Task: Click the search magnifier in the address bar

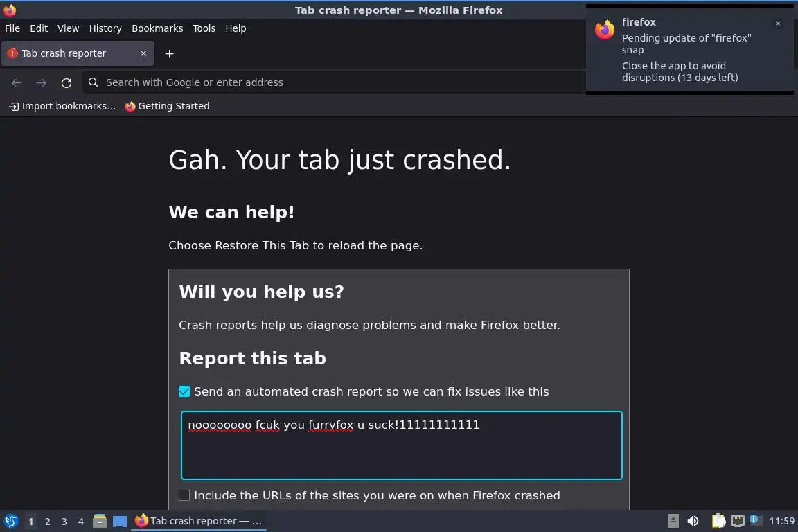Action: [93, 82]
